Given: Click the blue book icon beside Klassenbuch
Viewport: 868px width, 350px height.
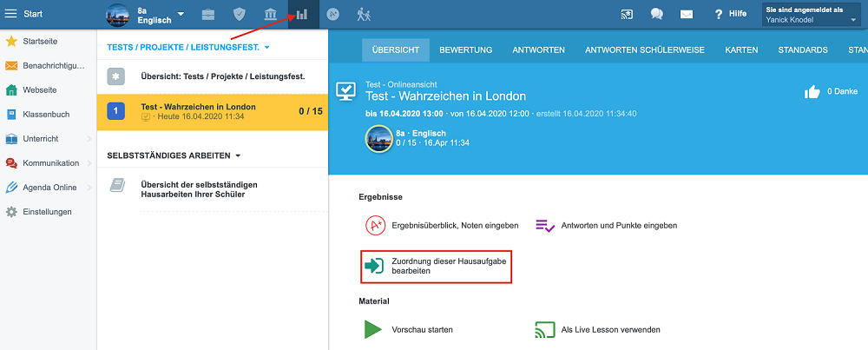Looking at the screenshot, I should coord(11,115).
